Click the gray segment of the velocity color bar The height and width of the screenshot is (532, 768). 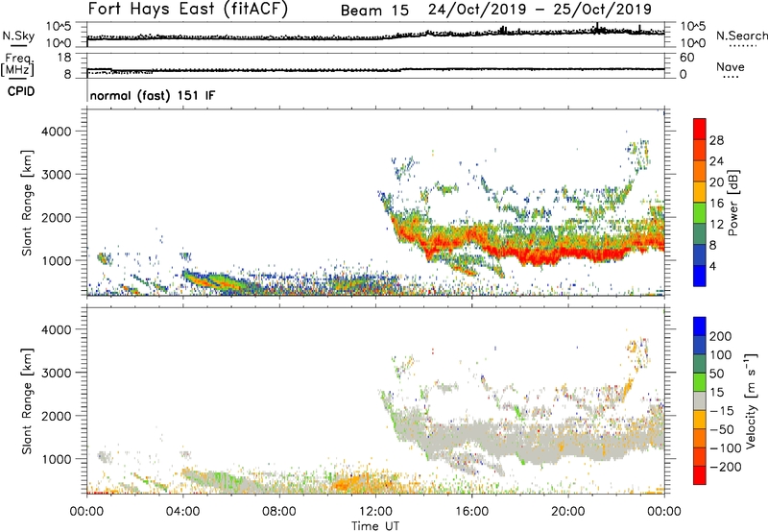coord(700,401)
